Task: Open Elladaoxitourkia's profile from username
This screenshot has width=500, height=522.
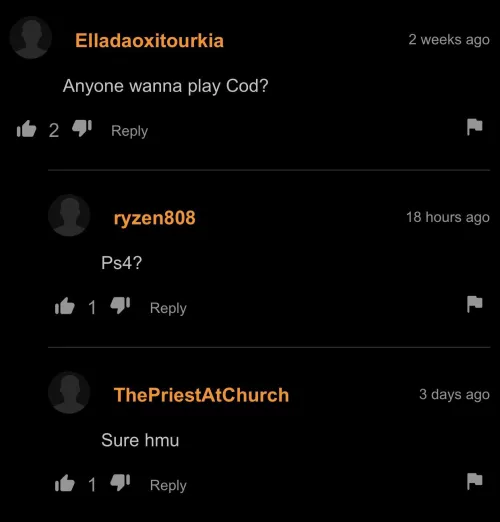Action: (x=149, y=41)
